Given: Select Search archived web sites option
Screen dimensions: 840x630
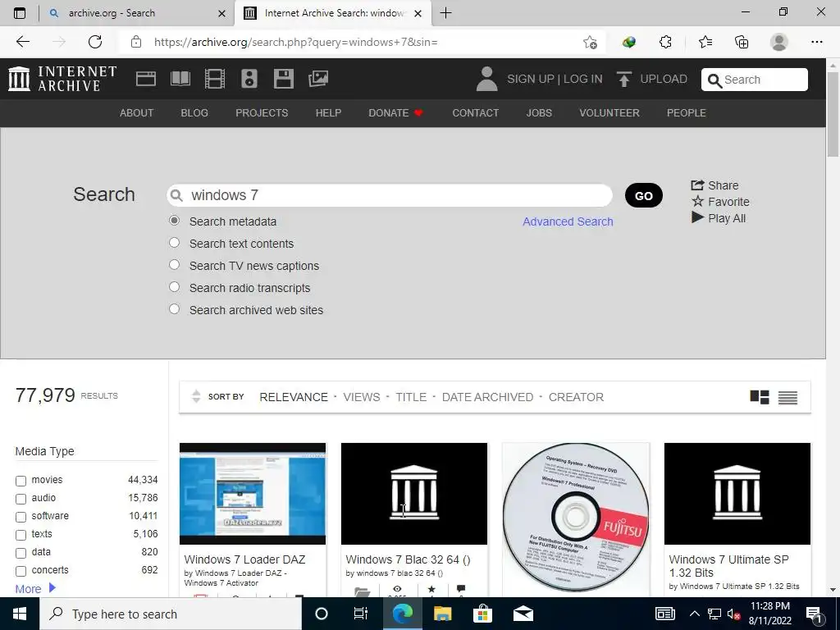Looking at the screenshot, I should [x=174, y=309].
